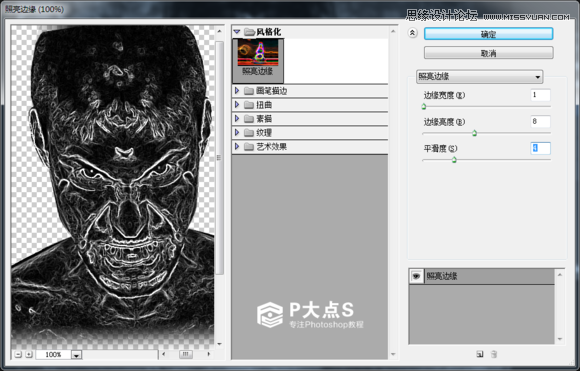Click the delete effect layer trash icon
The image size is (580, 371).
(494, 354)
